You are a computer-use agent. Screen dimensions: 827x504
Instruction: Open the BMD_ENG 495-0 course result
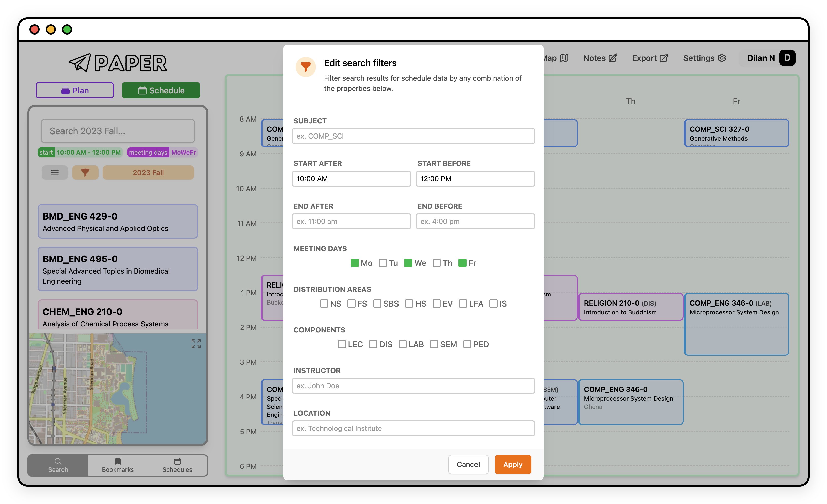117,269
